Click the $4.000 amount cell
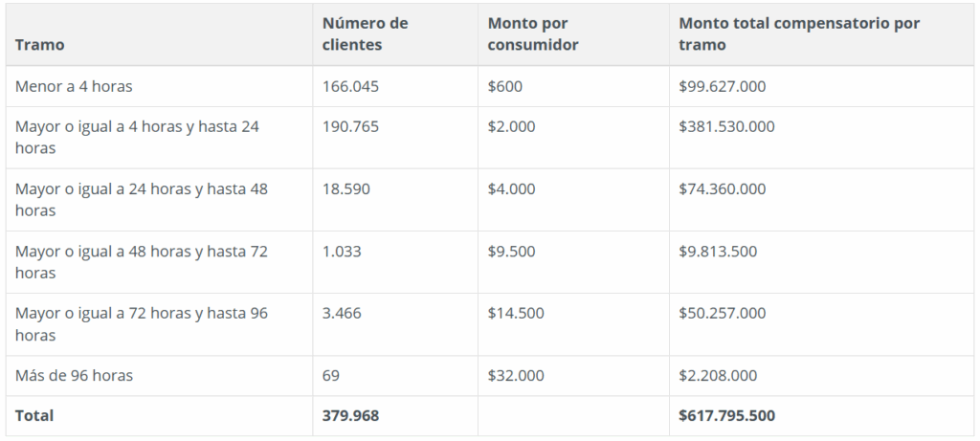 [x=511, y=188]
